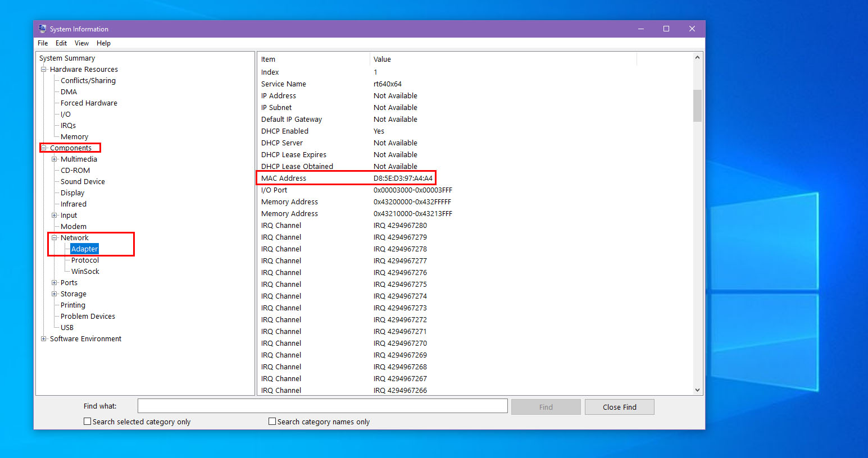Select IRQs tree item
This screenshot has width=868, height=458.
click(68, 126)
